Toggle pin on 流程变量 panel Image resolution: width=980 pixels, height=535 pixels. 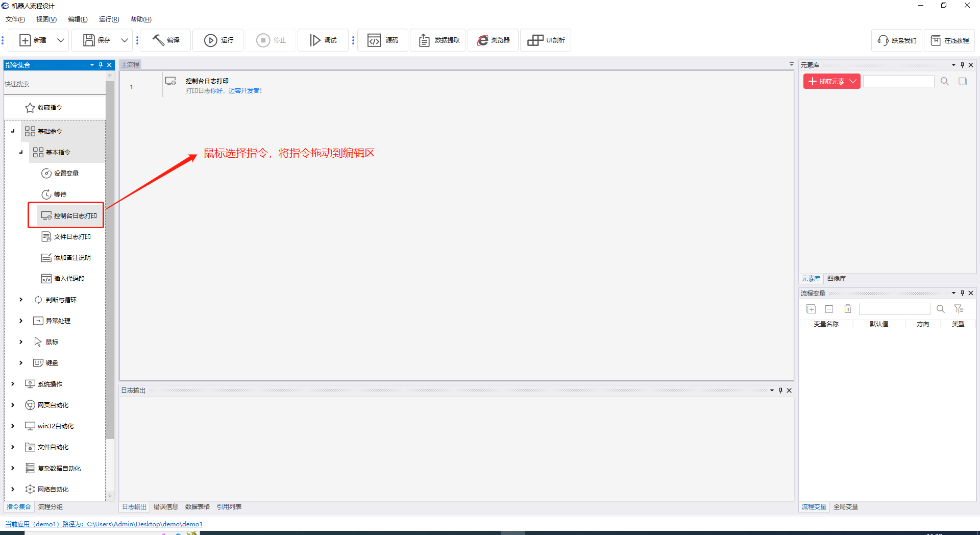click(962, 293)
